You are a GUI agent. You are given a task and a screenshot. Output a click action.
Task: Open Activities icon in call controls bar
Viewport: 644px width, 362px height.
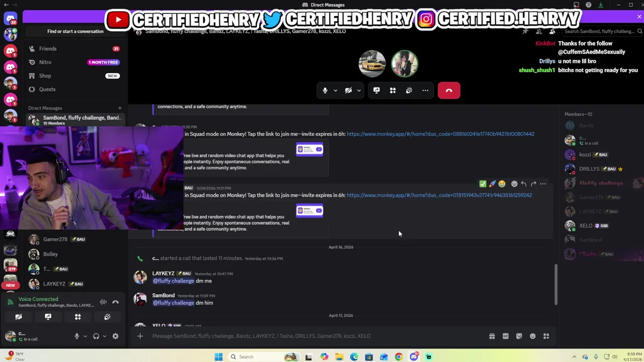pyautogui.click(x=393, y=90)
